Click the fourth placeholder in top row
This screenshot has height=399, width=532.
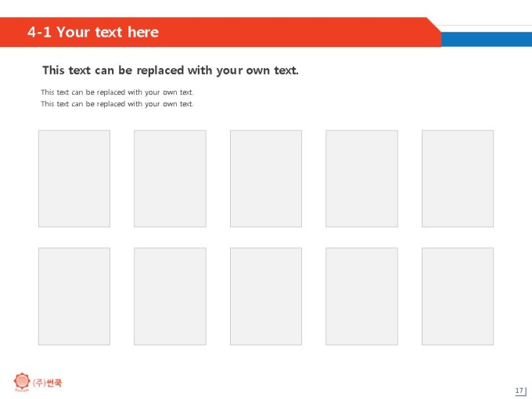[x=361, y=178]
